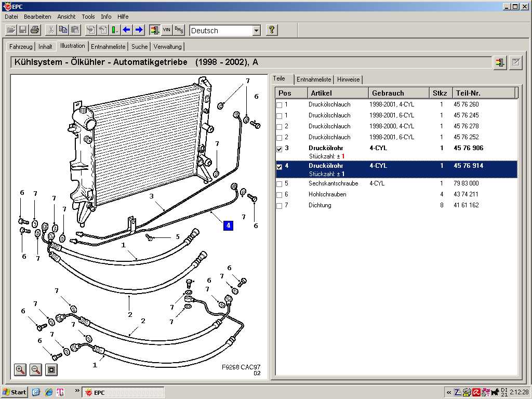Click the T-Online quick launch icon

[x=60, y=393]
